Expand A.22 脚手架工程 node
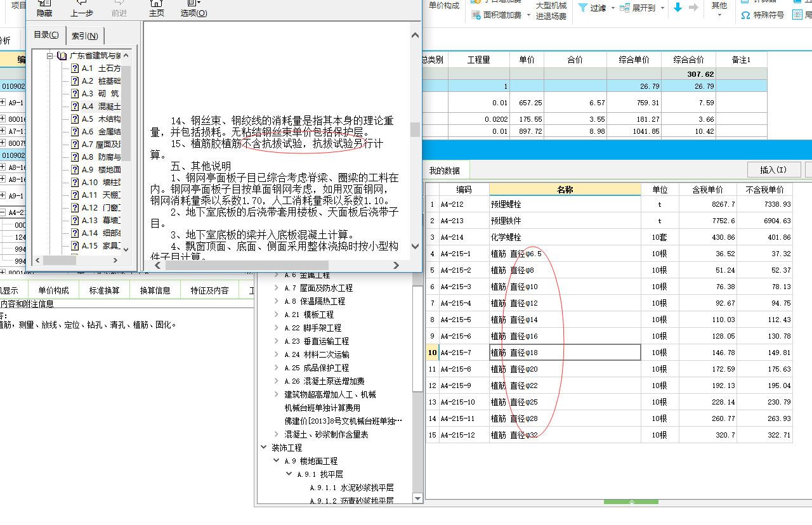 (277, 328)
